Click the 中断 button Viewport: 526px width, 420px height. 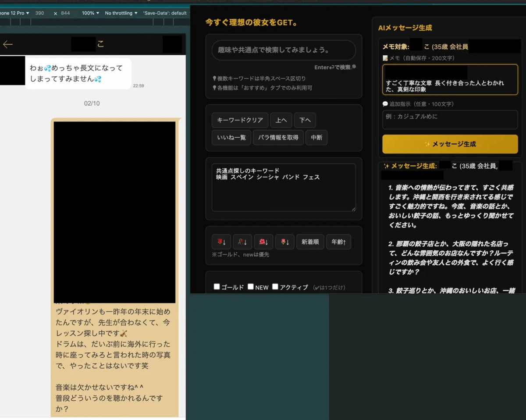pyautogui.click(x=316, y=137)
